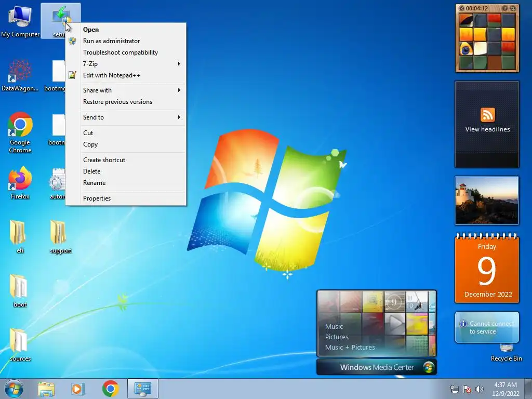Launch Windows Media Player from taskbar

tap(77, 389)
